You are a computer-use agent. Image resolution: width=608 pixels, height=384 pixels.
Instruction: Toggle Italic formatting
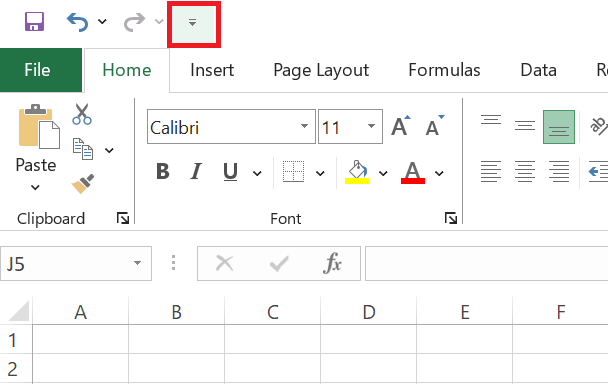pos(196,171)
